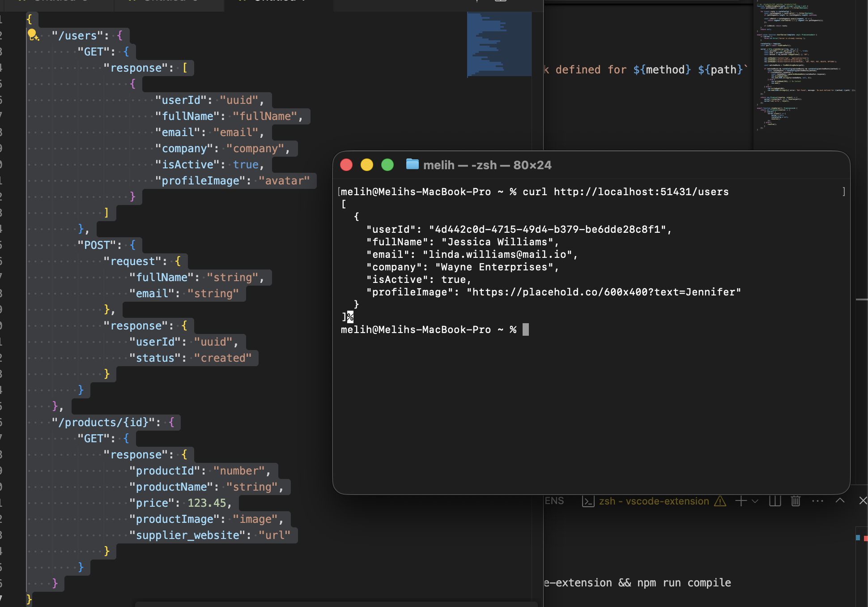Open terminal panel more actions menu
Viewport: 868px width, 607px height.
pyautogui.click(x=817, y=501)
